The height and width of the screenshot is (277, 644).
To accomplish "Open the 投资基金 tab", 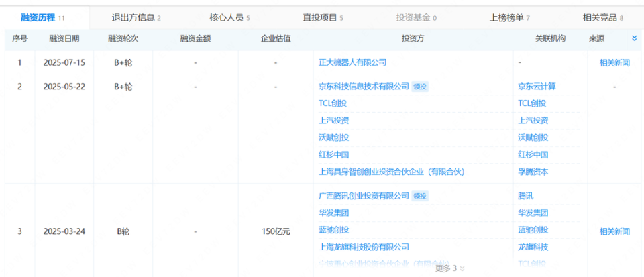I will [x=416, y=17].
